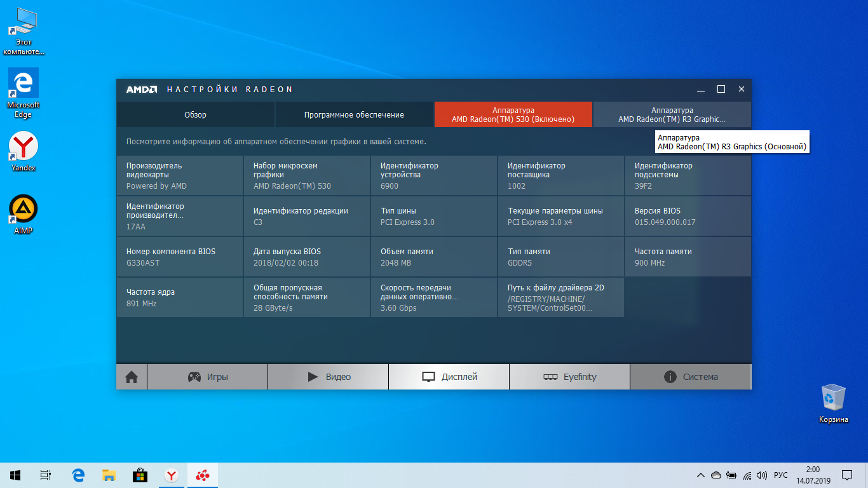
Task: Open the Radeon Settings home icon
Action: point(132,377)
